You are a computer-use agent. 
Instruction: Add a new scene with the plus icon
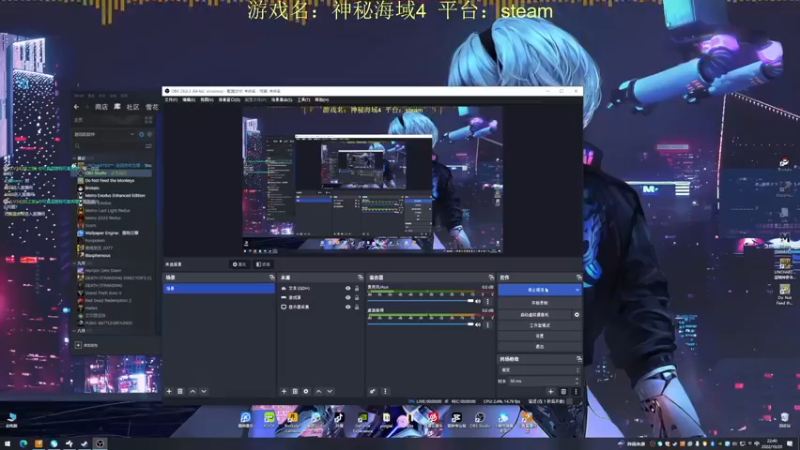[169, 391]
